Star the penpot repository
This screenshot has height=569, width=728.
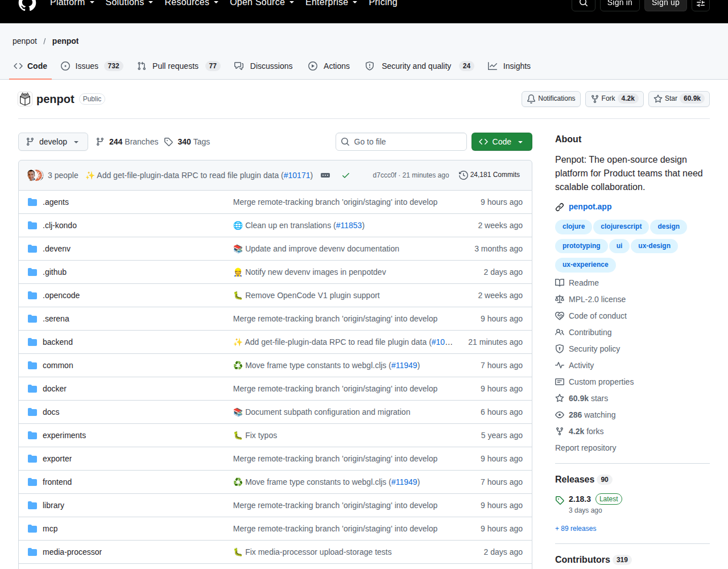pos(679,99)
